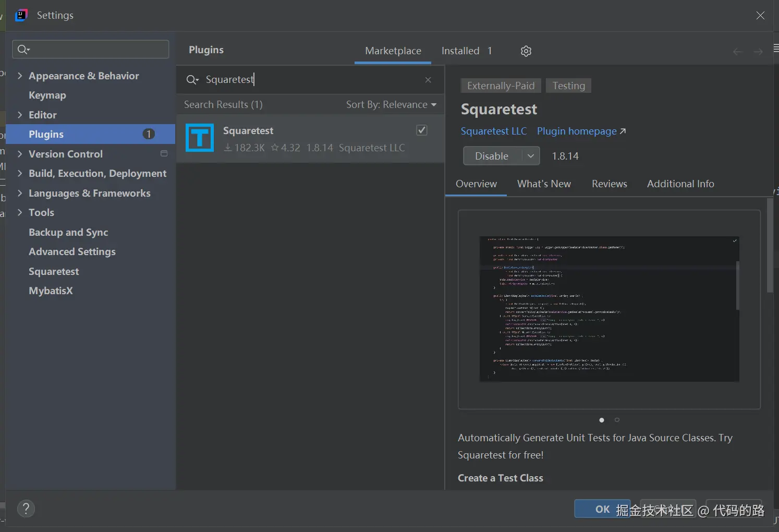This screenshot has width=779, height=532.
Task: Click the plugin screenshot preview thumbnail
Action: pos(609,309)
